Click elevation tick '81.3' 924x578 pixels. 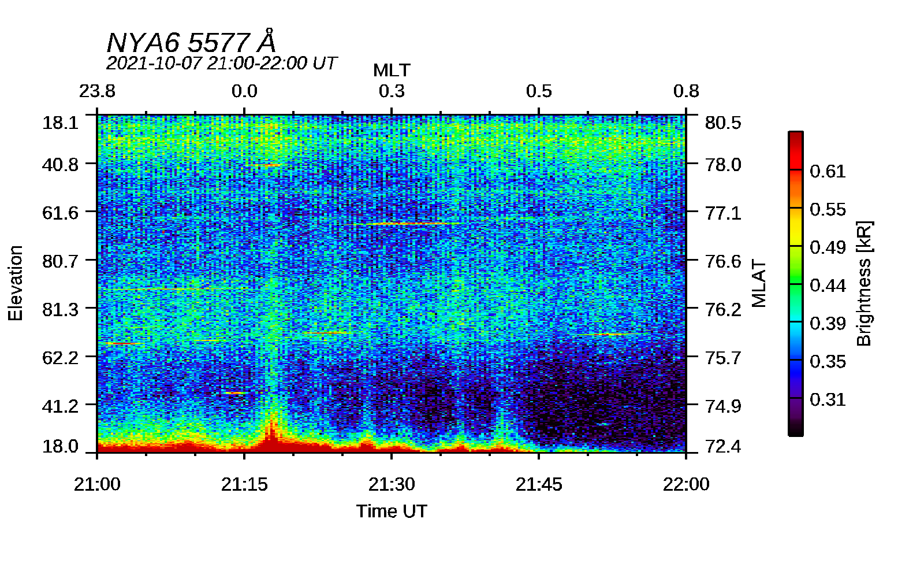(x=60, y=309)
